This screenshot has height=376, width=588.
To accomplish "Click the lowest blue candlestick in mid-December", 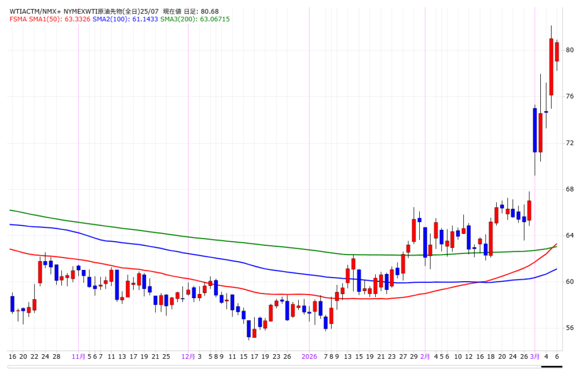I will (x=249, y=329).
